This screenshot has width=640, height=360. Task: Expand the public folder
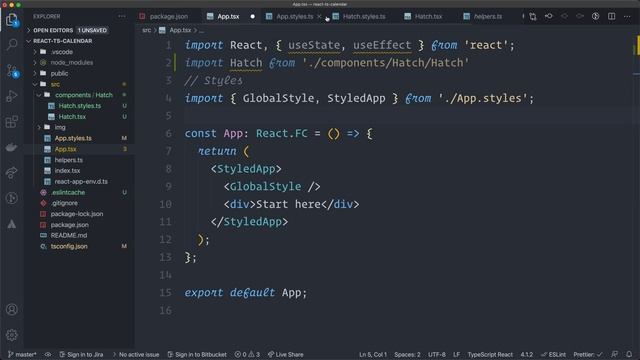click(59, 73)
